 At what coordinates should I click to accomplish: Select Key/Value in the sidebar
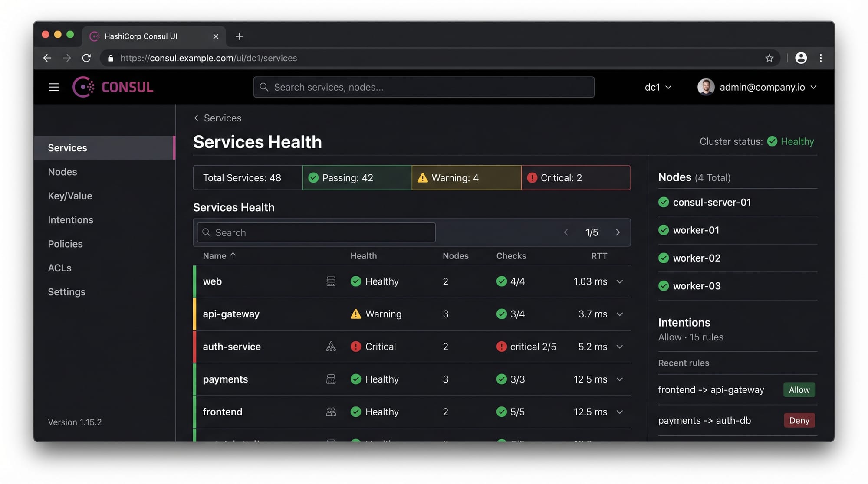pos(70,196)
